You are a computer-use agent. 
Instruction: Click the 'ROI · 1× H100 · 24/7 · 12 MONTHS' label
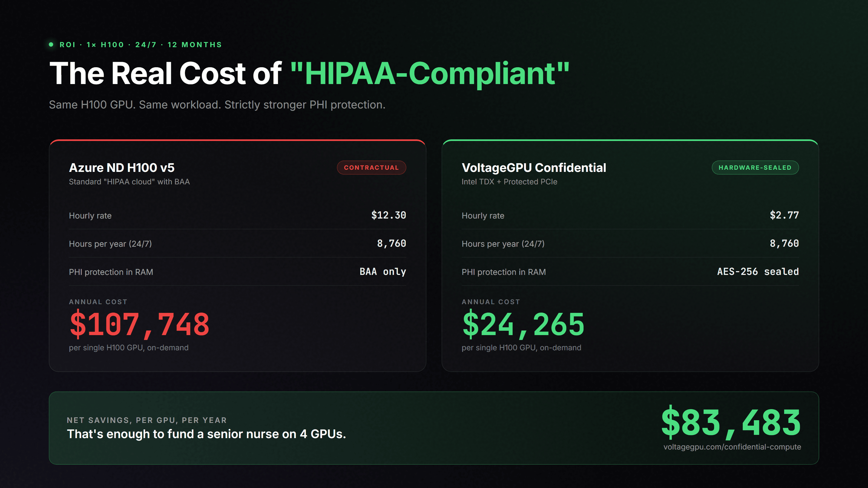tap(141, 45)
